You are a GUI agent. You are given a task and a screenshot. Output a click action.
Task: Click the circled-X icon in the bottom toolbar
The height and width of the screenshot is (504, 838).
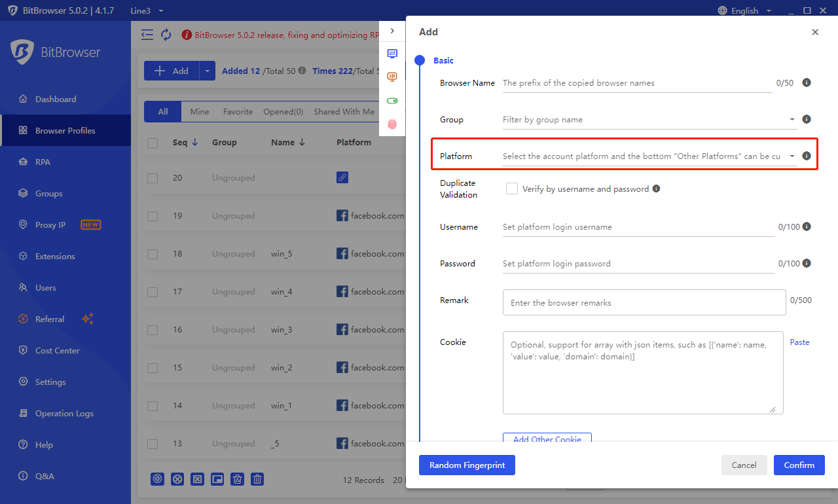pyautogui.click(x=177, y=479)
